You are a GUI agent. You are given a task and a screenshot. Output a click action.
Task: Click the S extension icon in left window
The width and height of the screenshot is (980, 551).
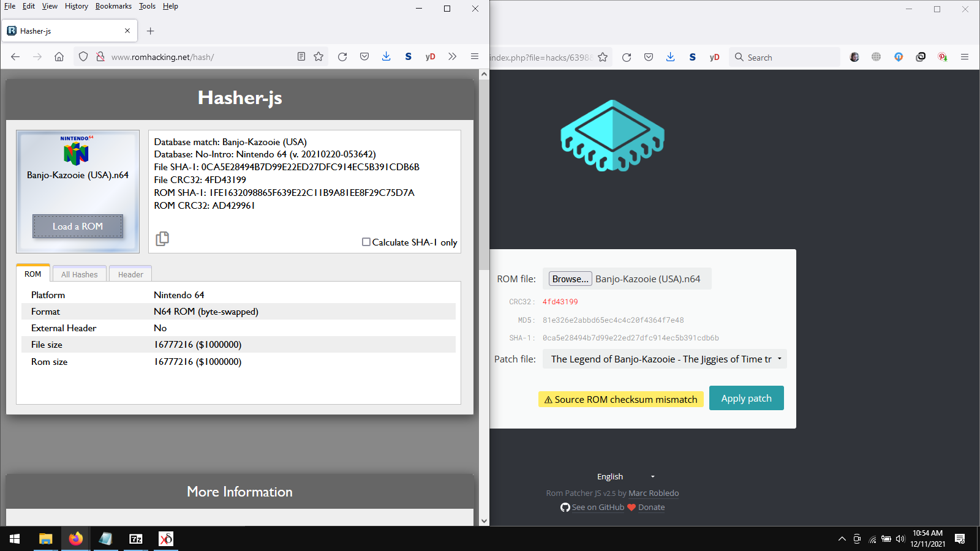(409, 57)
